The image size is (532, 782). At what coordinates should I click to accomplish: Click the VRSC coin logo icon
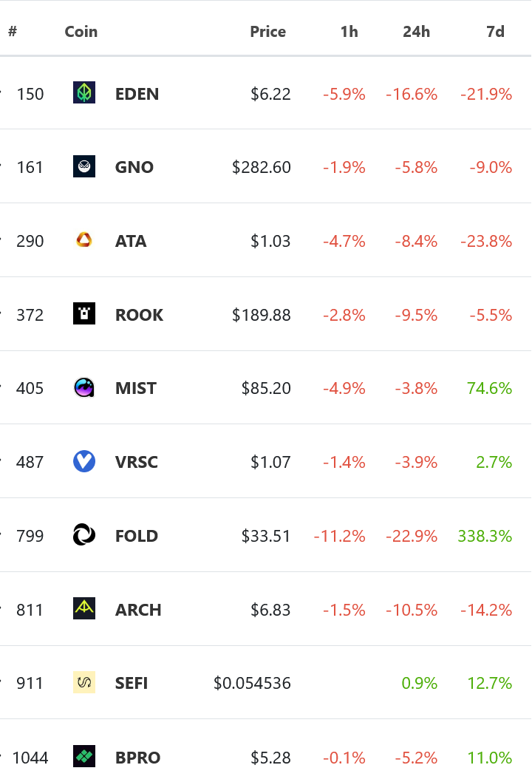(x=84, y=462)
